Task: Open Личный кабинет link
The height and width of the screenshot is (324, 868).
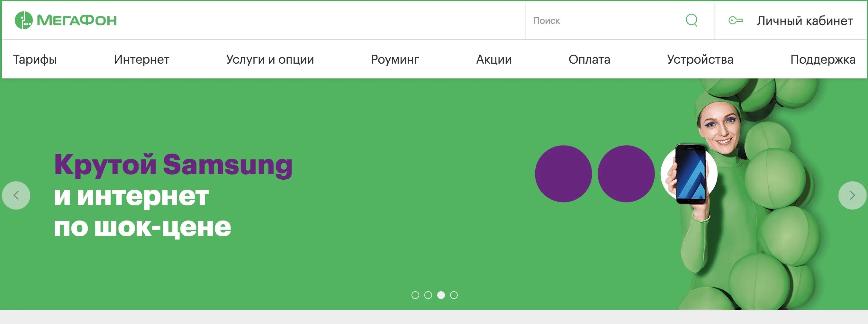Action: (805, 21)
